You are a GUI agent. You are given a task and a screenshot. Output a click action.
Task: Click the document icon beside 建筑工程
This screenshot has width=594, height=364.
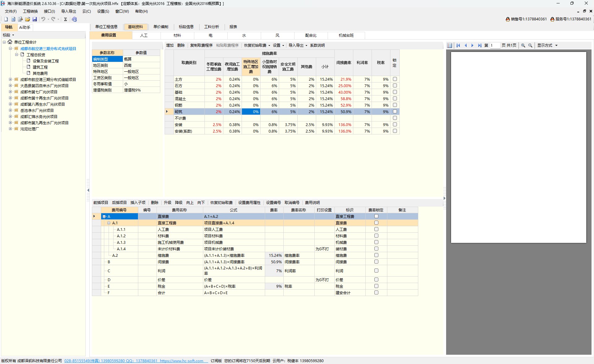[28, 67]
